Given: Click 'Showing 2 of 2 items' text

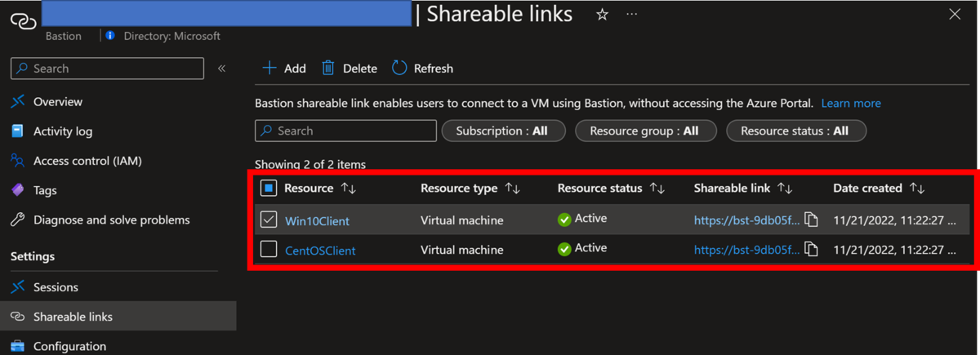Looking at the screenshot, I should pos(310,164).
